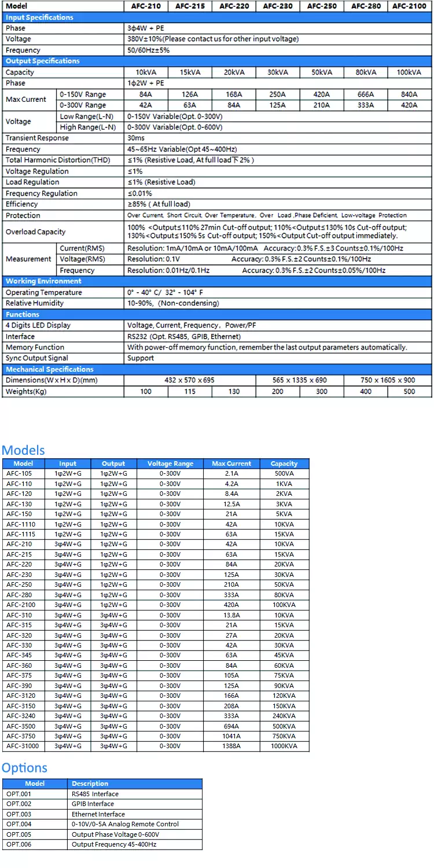
Task: Click the 750 x 1605 x 900 dimensions cell
Action: pyautogui.click(x=388, y=380)
